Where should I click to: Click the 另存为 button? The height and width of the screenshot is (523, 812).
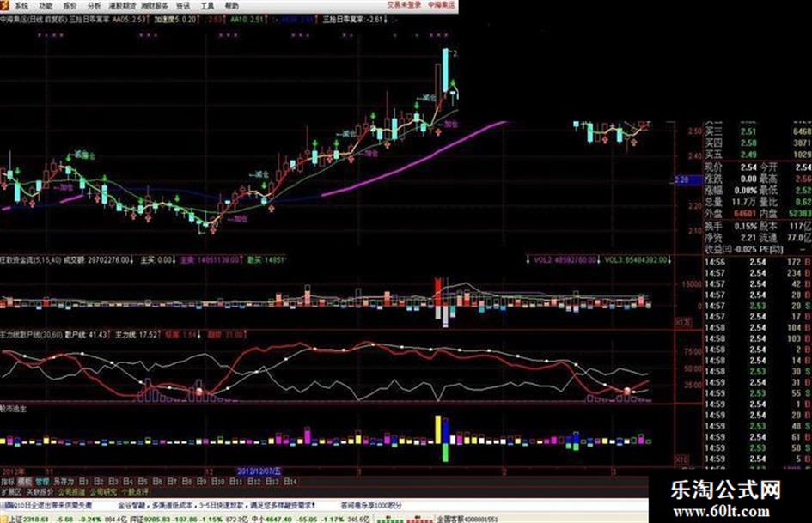64,482
